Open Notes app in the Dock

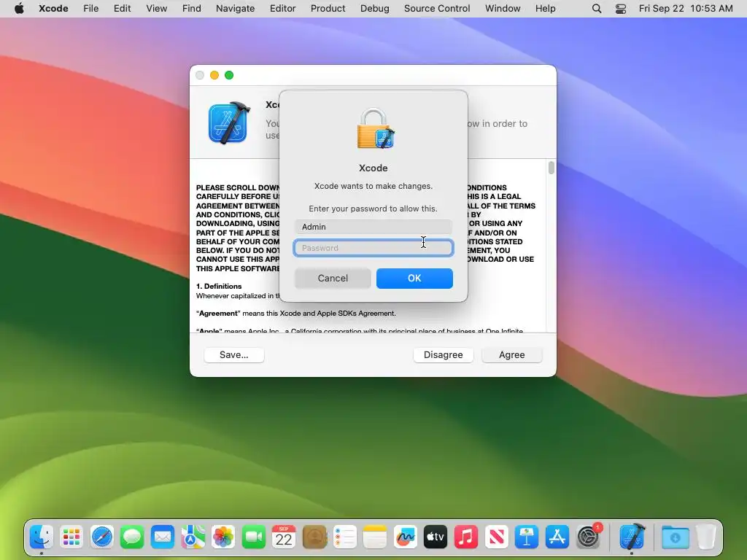tap(375, 537)
